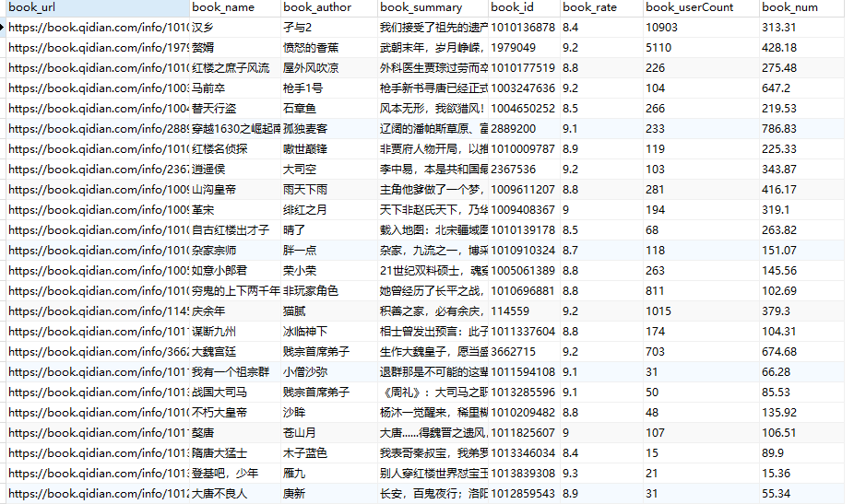Select book name cell 穷鬼的上下两千年
854x504 pixels.
pyautogui.click(x=235, y=290)
